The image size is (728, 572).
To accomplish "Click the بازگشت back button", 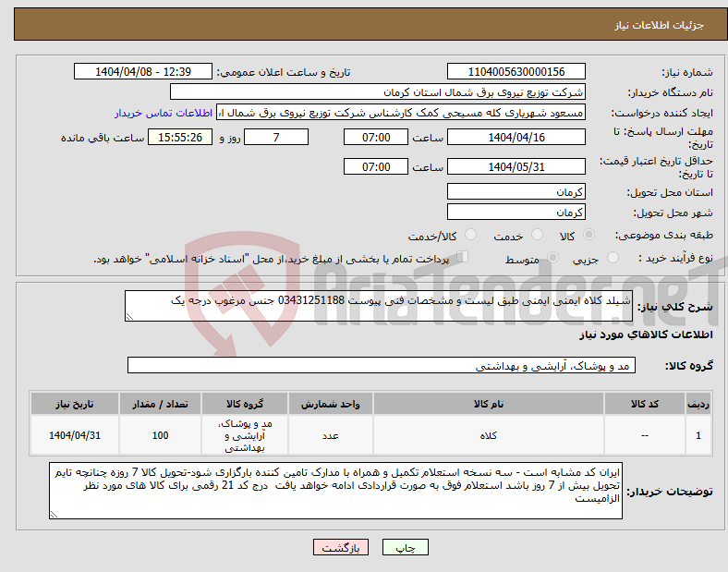I will coord(341,547).
